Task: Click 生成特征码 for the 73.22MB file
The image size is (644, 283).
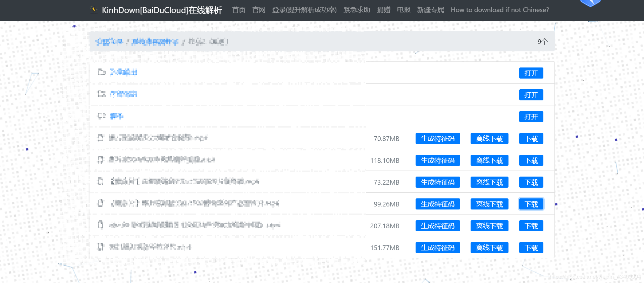Action: 438,182
